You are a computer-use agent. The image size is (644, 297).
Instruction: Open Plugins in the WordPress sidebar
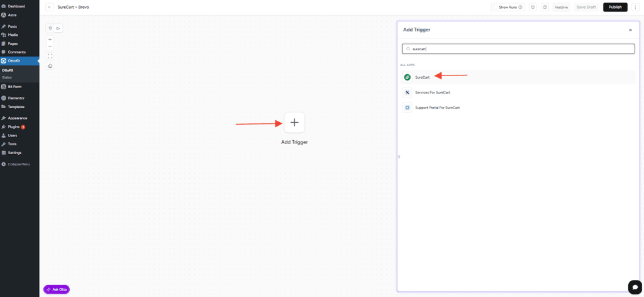pyautogui.click(x=13, y=126)
